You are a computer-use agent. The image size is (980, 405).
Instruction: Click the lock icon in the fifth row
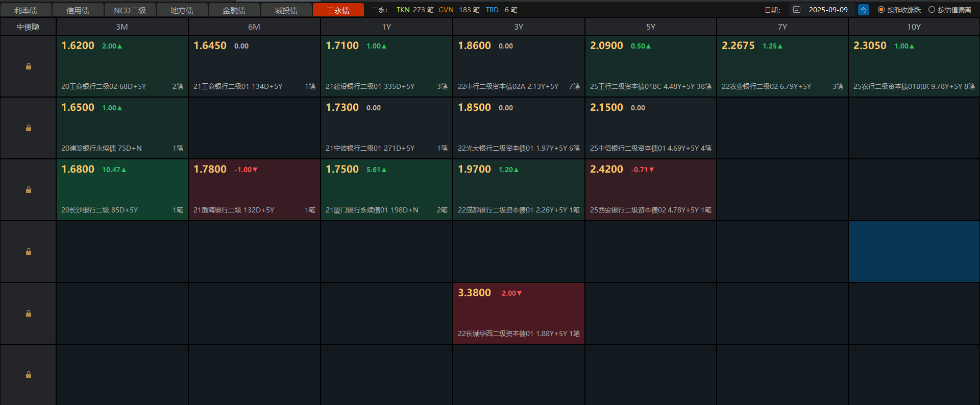(29, 314)
